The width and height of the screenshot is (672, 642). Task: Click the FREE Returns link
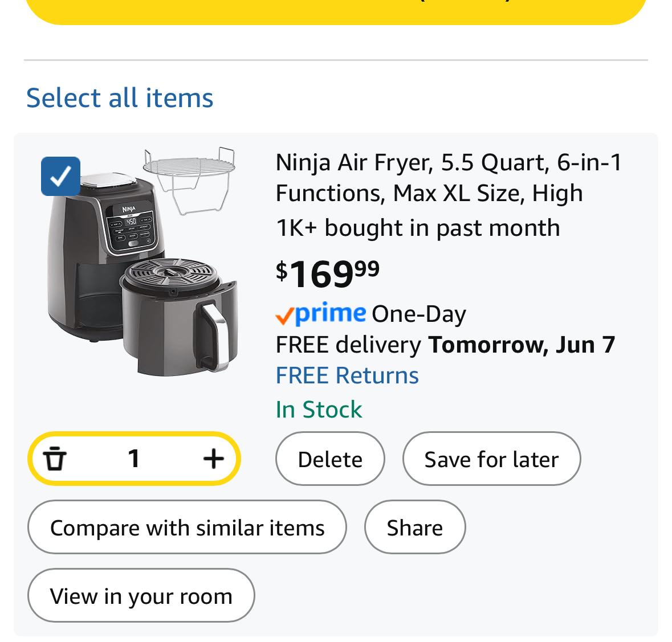(347, 375)
